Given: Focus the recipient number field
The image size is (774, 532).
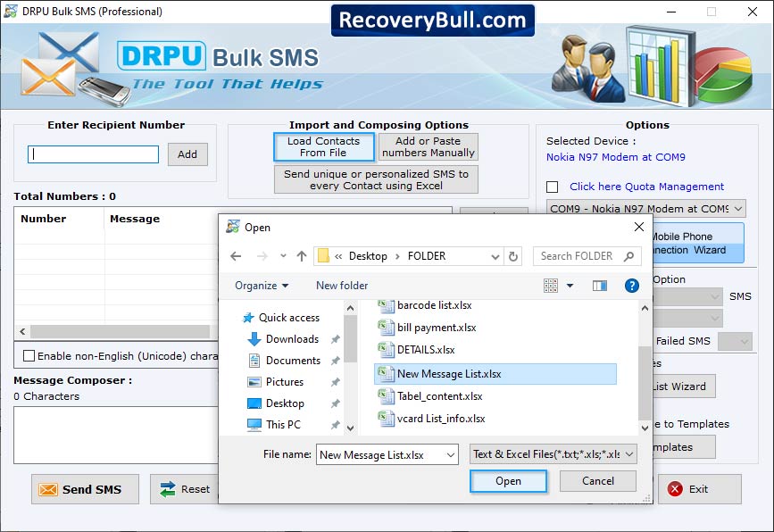Looking at the screenshot, I should [x=94, y=154].
